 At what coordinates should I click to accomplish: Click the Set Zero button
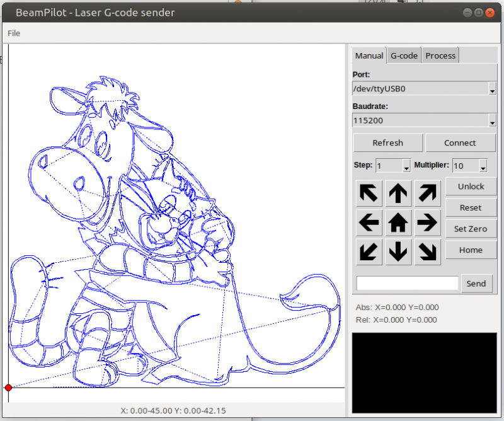pyautogui.click(x=470, y=229)
